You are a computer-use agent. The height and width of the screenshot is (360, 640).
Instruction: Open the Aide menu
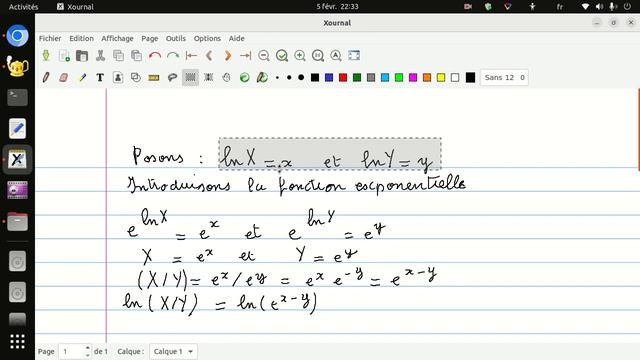tap(236, 38)
